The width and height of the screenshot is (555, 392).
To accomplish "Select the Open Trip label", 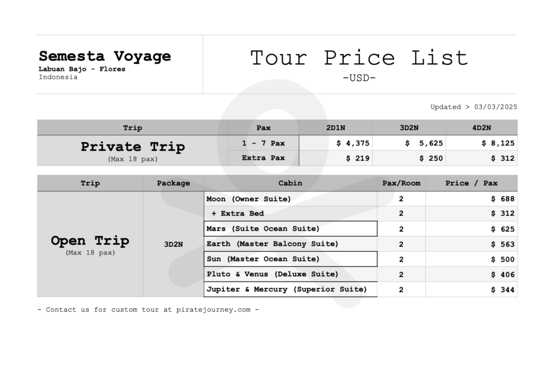I will (90, 241).
